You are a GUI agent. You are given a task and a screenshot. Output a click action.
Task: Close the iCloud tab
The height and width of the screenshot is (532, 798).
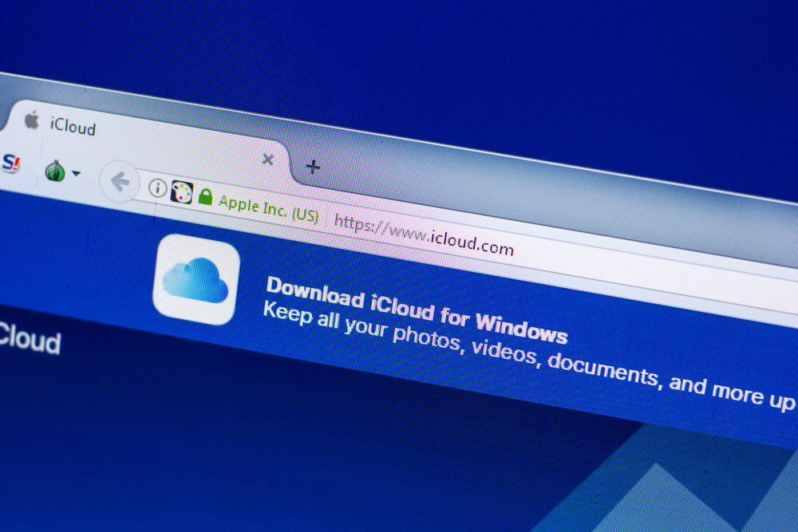(x=267, y=160)
